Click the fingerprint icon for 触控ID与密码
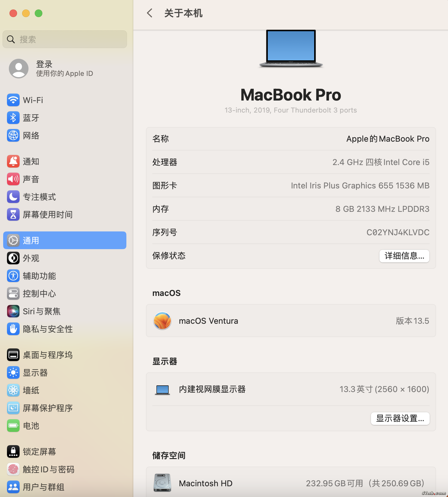Viewport: 448px width, 497px height. 13,469
